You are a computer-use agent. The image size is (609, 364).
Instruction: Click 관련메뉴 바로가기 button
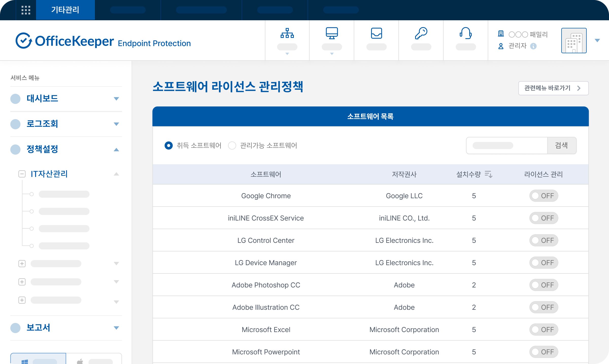pyautogui.click(x=553, y=88)
